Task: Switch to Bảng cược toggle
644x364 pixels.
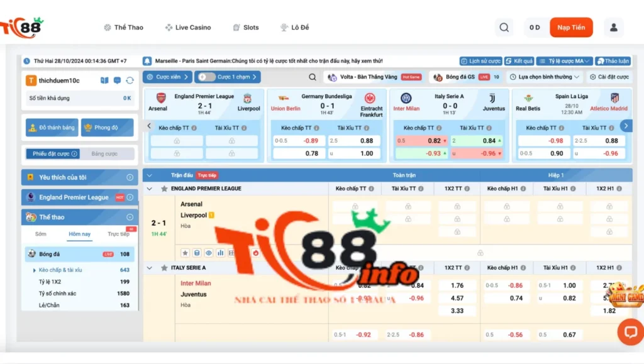Action: coord(105,154)
